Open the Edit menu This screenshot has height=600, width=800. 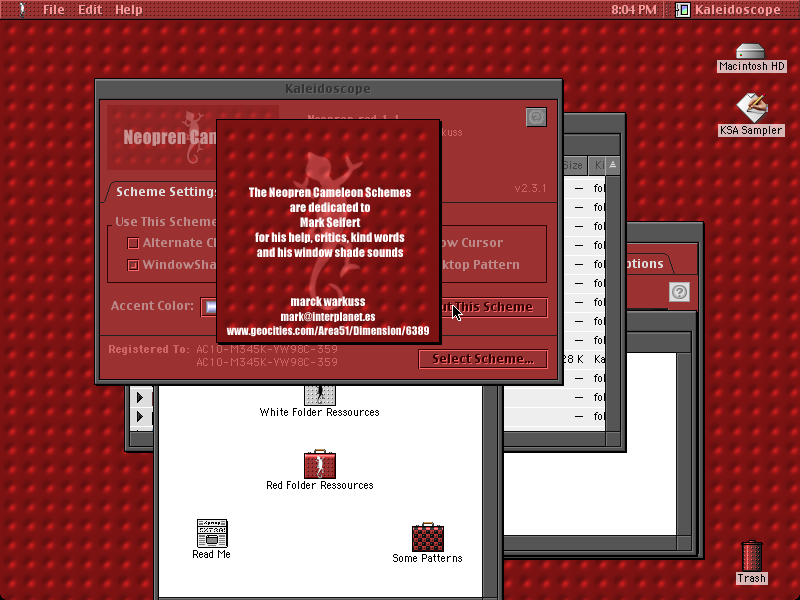(90, 9)
